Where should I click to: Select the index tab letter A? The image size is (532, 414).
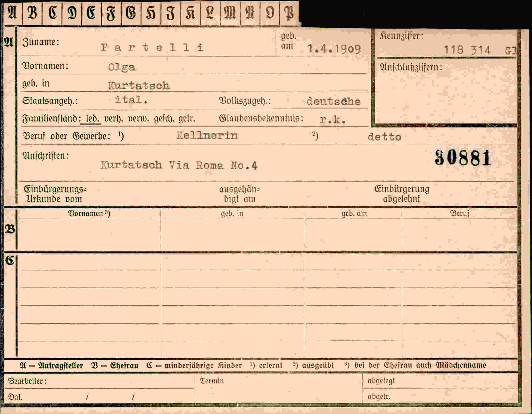pyautogui.click(x=12, y=13)
